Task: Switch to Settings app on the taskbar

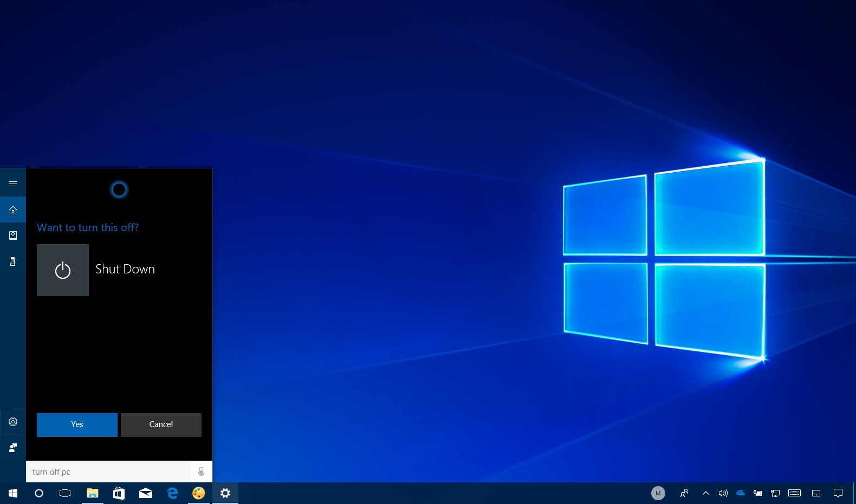Action: tap(225, 493)
